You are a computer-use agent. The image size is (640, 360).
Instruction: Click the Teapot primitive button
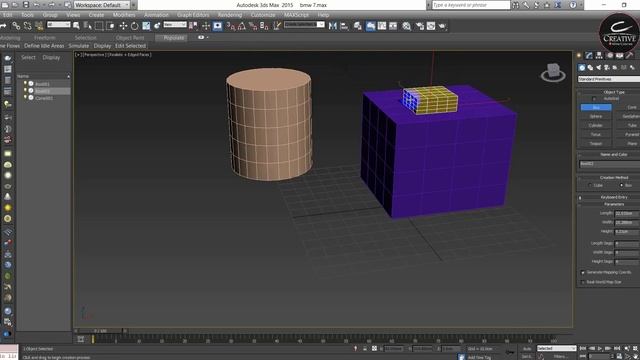coord(596,144)
